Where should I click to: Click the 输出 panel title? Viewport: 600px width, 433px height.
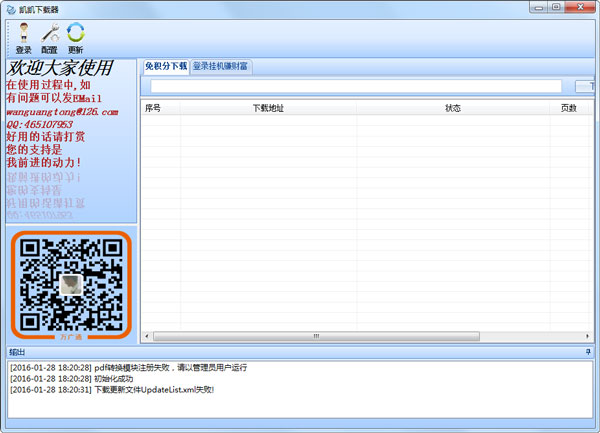(x=17, y=352)
